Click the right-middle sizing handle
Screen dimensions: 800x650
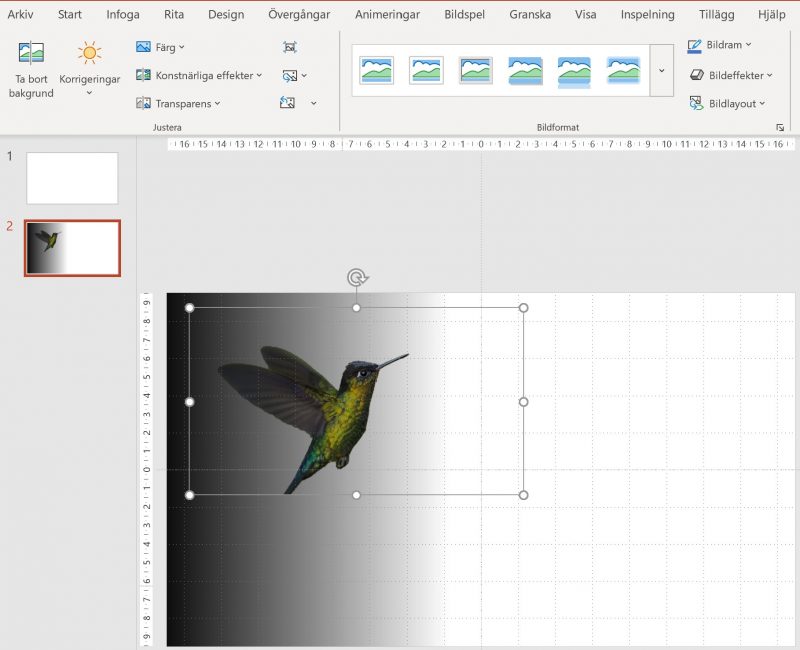(523, 402)
